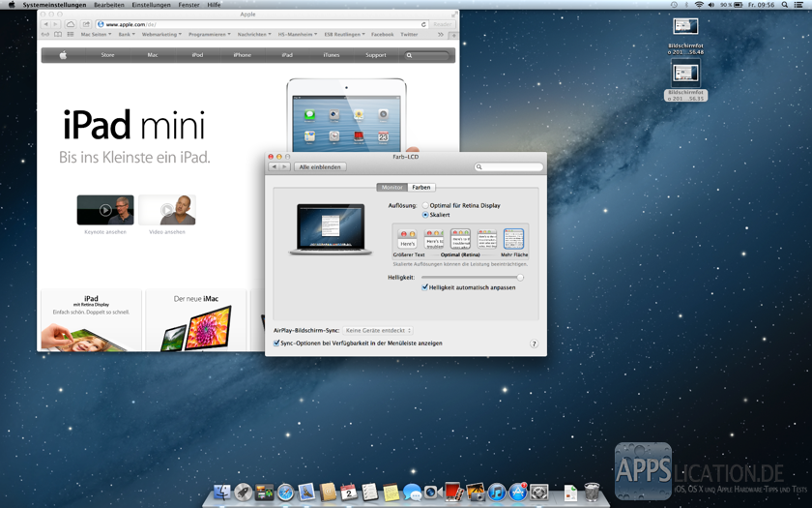Expand HS-Mannheim bookmarks folder
The height and width of the screenshot is (508, 812).
(x=298, y=34)
